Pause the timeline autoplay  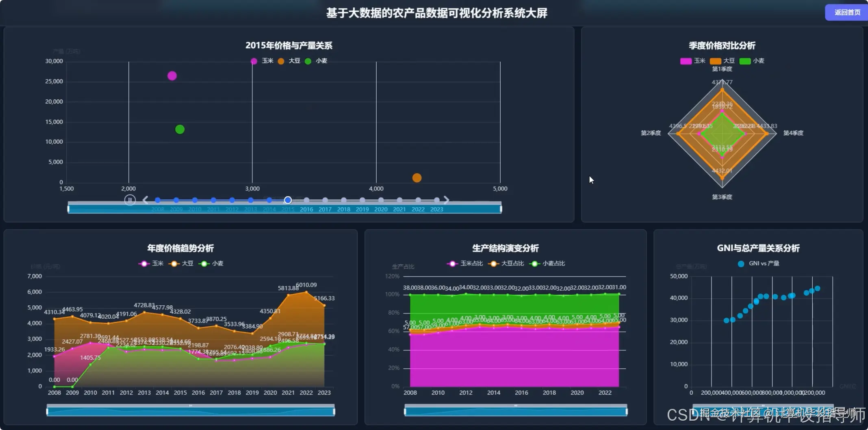[130, 200]
